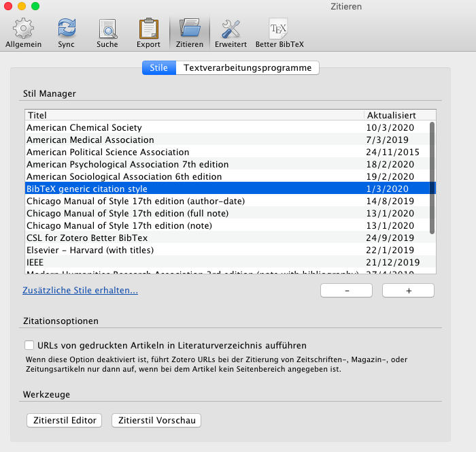Click the date 7/3/2019 cell
Image resolution: width=476 pixels, height=452 pixels.
click(x=388, y=140)
